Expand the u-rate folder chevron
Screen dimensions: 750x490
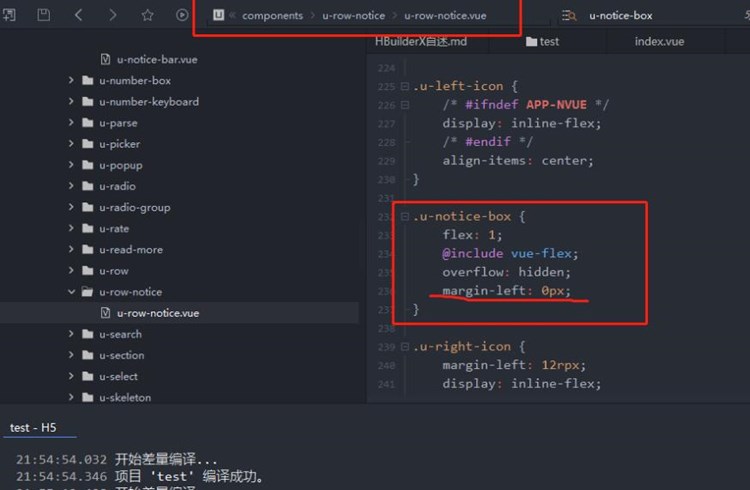71,227
